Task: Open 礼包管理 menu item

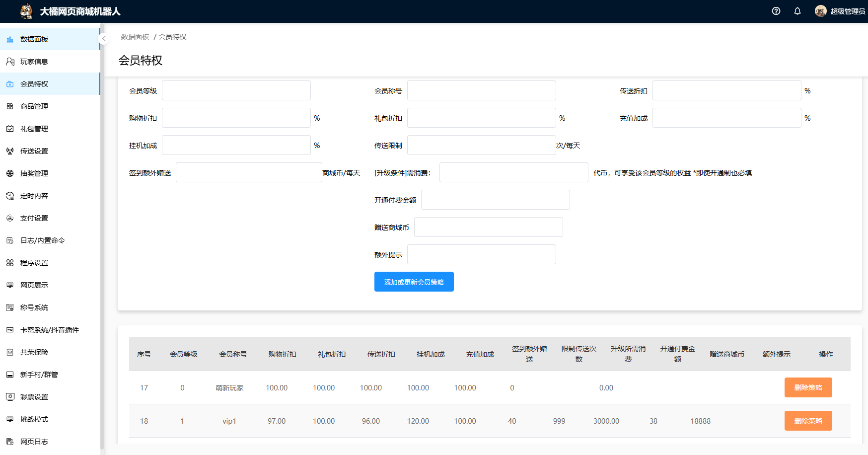Action: 34,129
